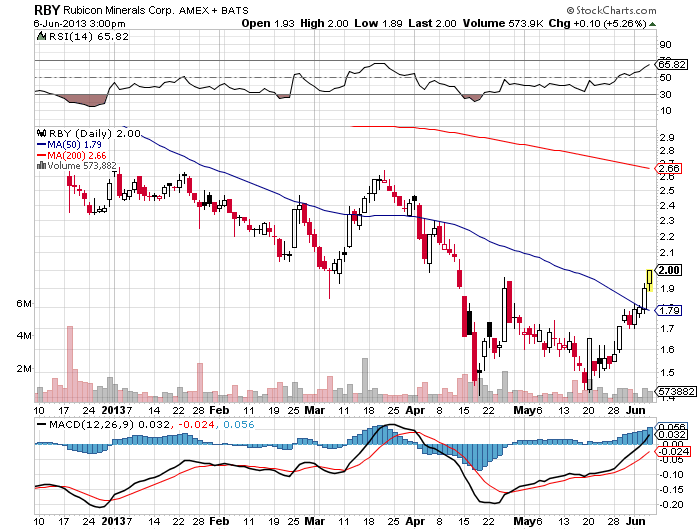Click the 2.66 red MA(200) price tag

pyautogui.click(x=668, y=168)
